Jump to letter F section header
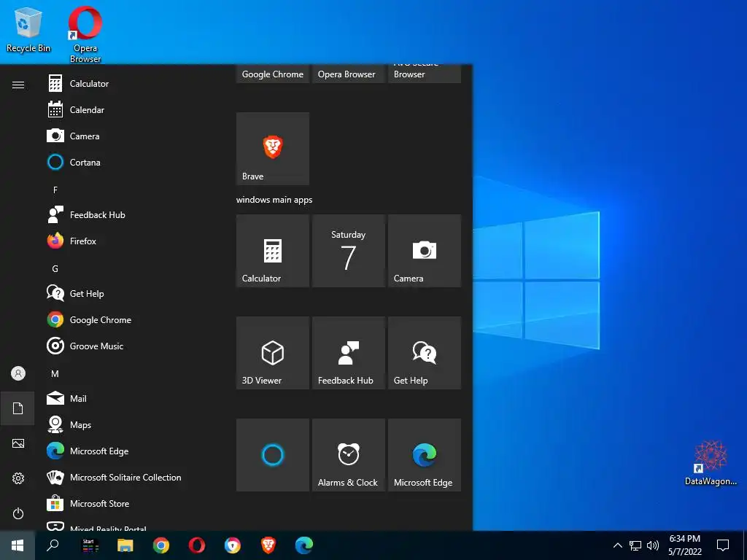This screenshot has width=747, height=560. point(55,190)
